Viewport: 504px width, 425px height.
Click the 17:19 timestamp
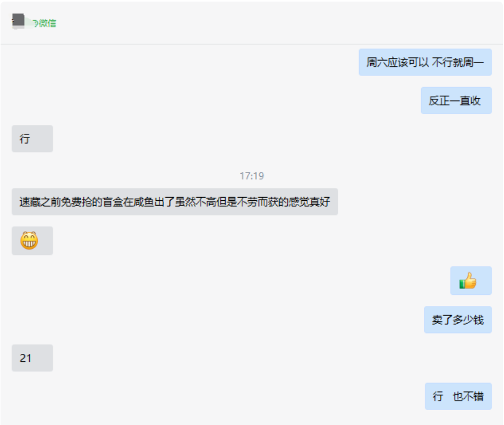point(252,176)
